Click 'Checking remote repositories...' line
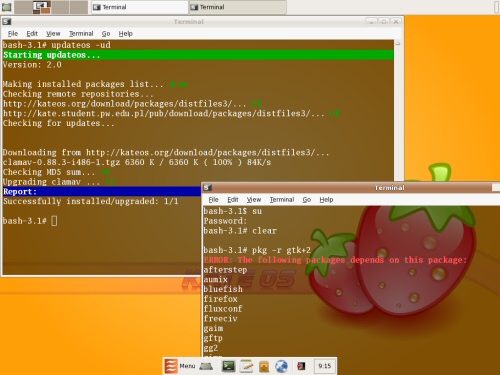The width and height of the screenshot is (500, 375). point(78,94)
